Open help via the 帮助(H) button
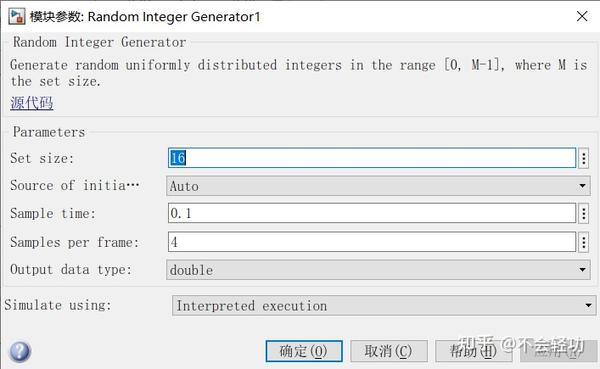 [473, 351]
